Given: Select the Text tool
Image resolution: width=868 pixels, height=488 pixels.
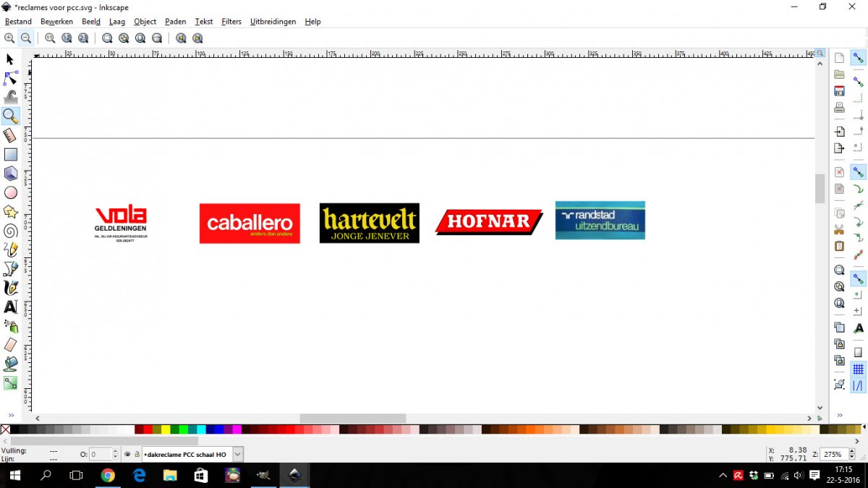Looking at the screenshot, I should pyautogui.click(x=10, y=307).
